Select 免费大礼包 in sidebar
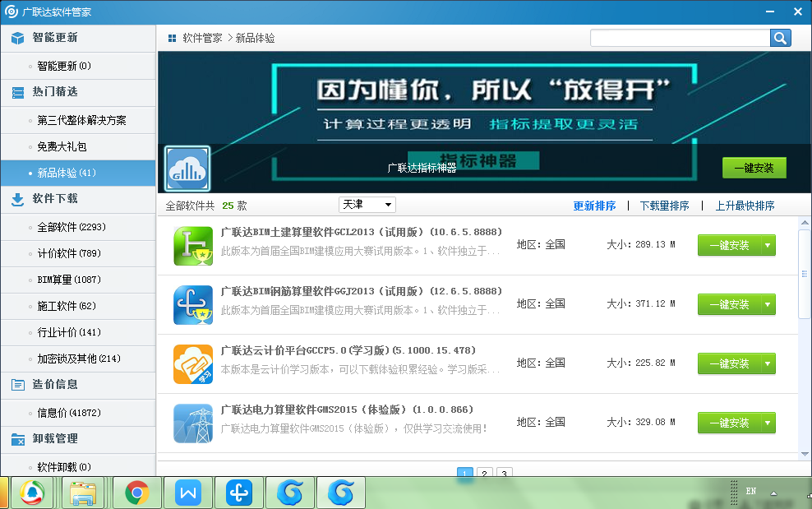 [x=78, y=146]
